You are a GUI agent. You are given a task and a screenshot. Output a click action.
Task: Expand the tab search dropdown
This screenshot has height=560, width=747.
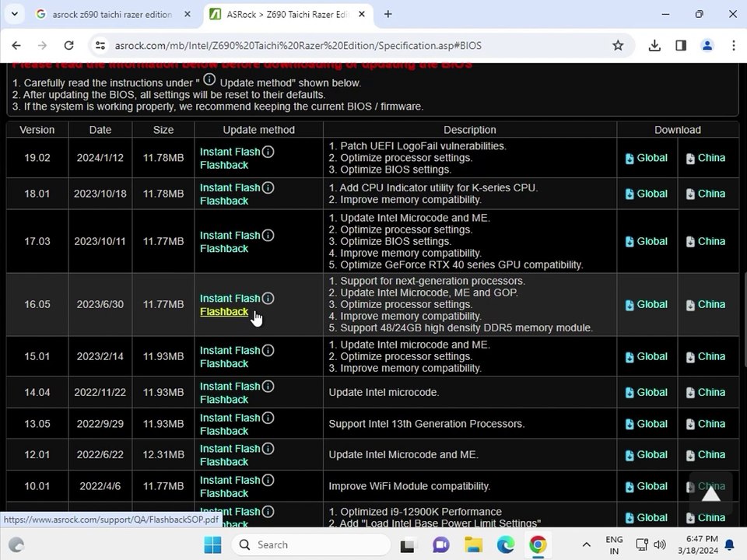[x=15, y=14]
